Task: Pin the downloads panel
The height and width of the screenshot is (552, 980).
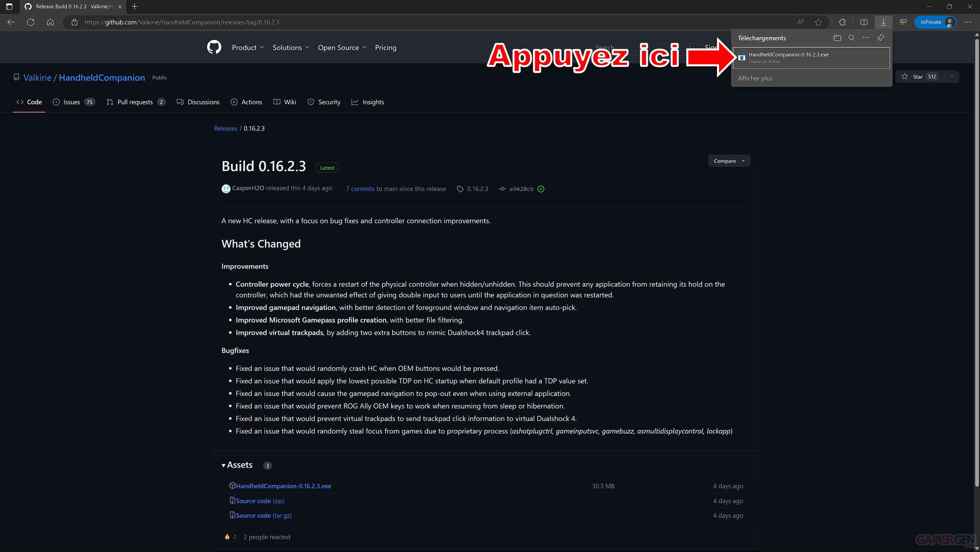Action: coord(880,38)
